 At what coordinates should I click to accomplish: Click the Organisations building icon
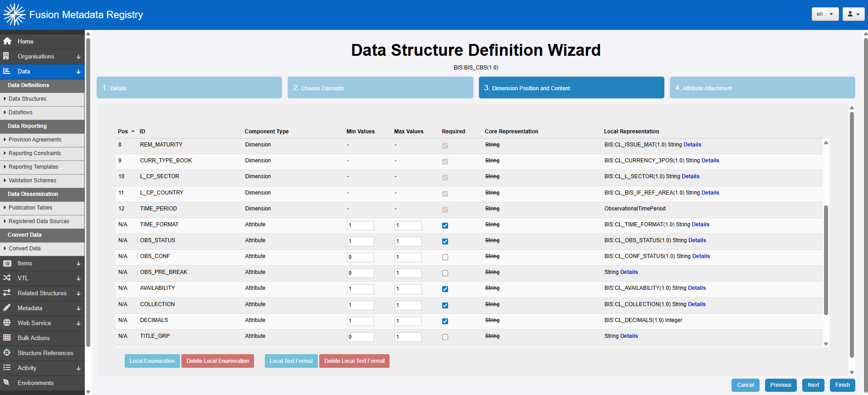tap(6, 56)
